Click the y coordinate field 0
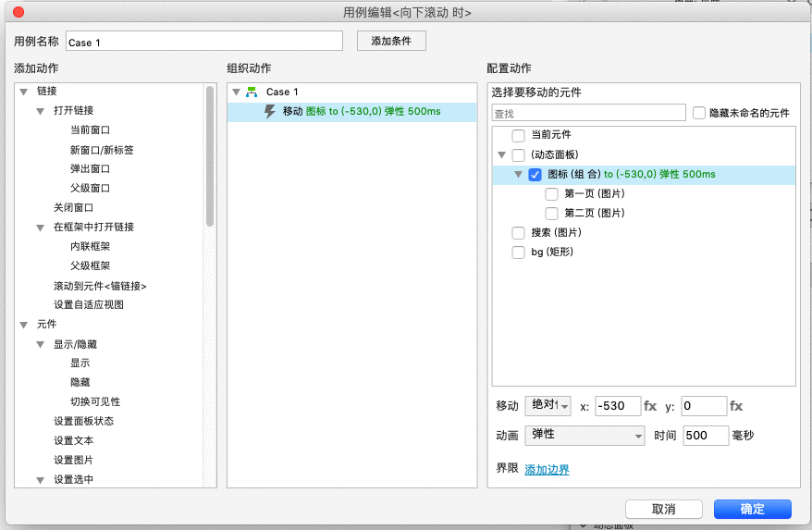The height and width of the screenshot is (530, 812). click(x=705, y=406)
